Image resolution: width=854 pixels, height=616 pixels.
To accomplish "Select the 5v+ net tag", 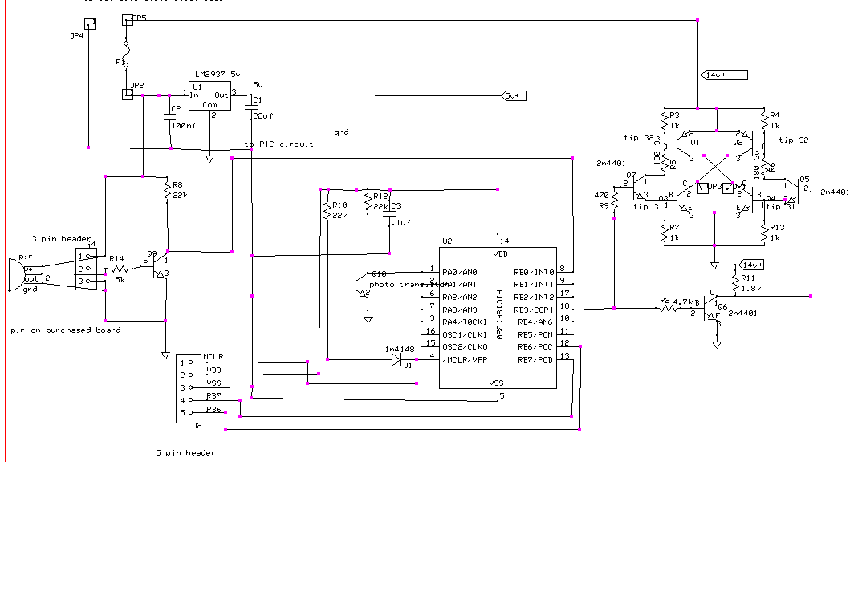I will tap(513, 95).
